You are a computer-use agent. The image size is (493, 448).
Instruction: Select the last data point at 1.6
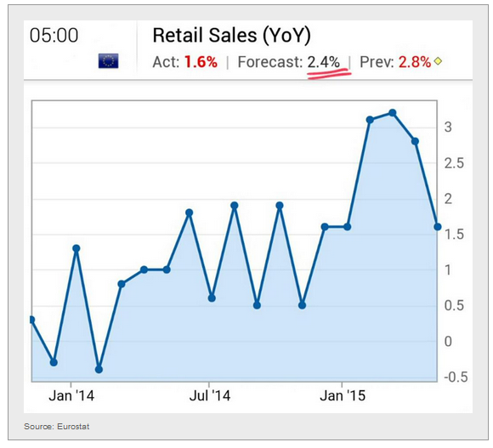pos(438,227)
